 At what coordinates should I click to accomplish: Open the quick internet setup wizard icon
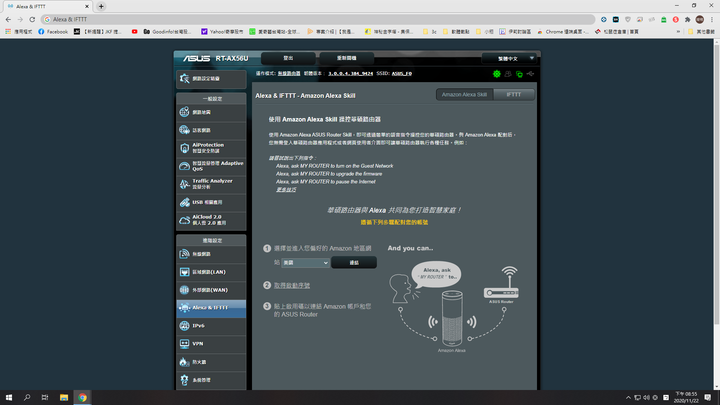point(185,79)
